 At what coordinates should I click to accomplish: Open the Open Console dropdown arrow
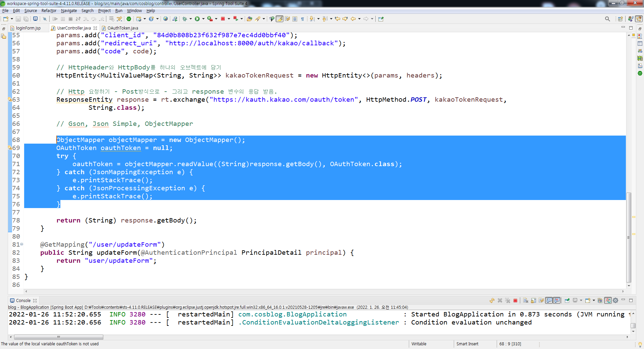pyautogui.click(x=594, y=301)
